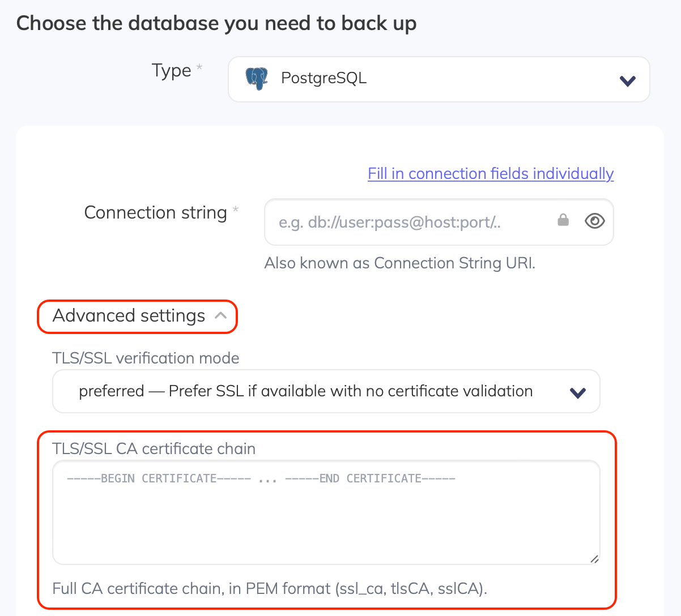The height and width of the screenshot is (616, 681).
Task: Click the TLS/SSL CA certificate chain textarea
Action: (326, 512)
